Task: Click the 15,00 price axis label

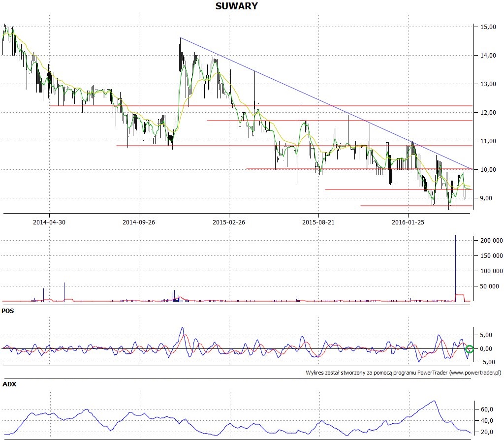Action: click(x=488, y=27)
